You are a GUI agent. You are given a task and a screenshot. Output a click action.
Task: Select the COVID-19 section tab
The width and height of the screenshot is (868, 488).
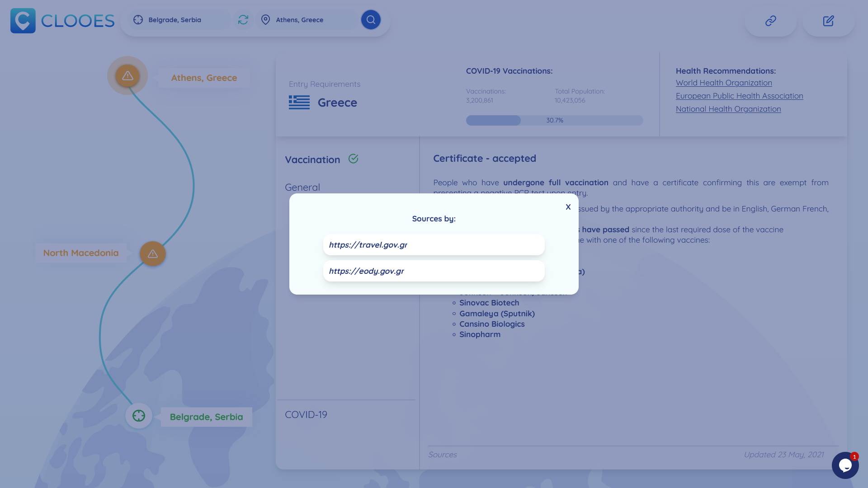click(x=306, y=415)
